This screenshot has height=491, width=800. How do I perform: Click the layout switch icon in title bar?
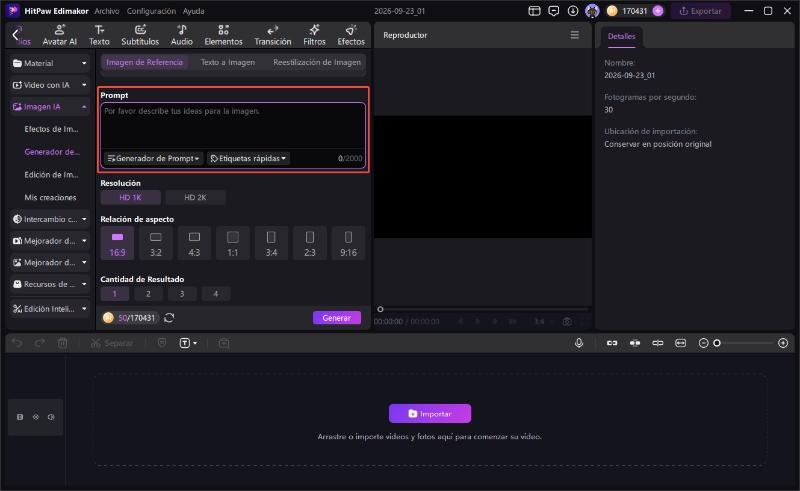point(534,11)
